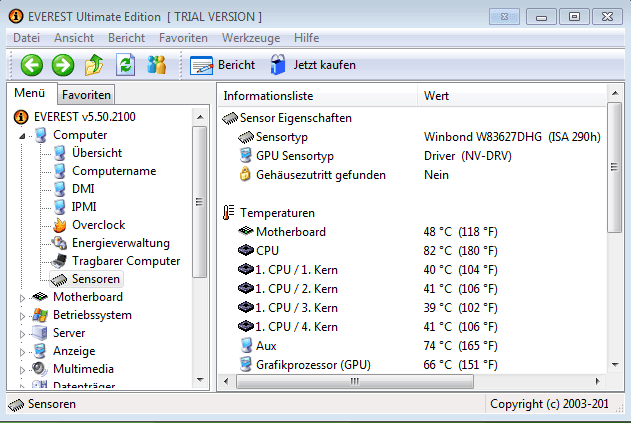Click the value 'Winbond W83627DHG (ISA 290h)'
The height and width of the screenshot is (423, 631).
[x=512, y=137]
